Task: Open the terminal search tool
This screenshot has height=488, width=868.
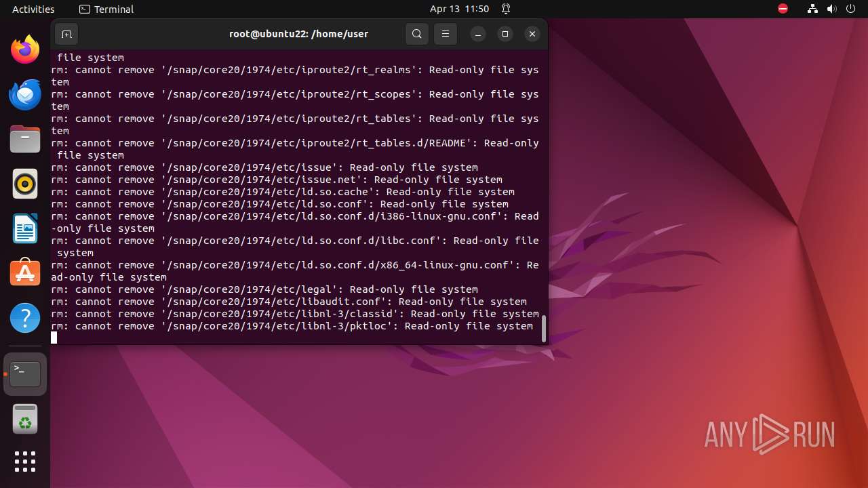Action: [x=417, y=34]
